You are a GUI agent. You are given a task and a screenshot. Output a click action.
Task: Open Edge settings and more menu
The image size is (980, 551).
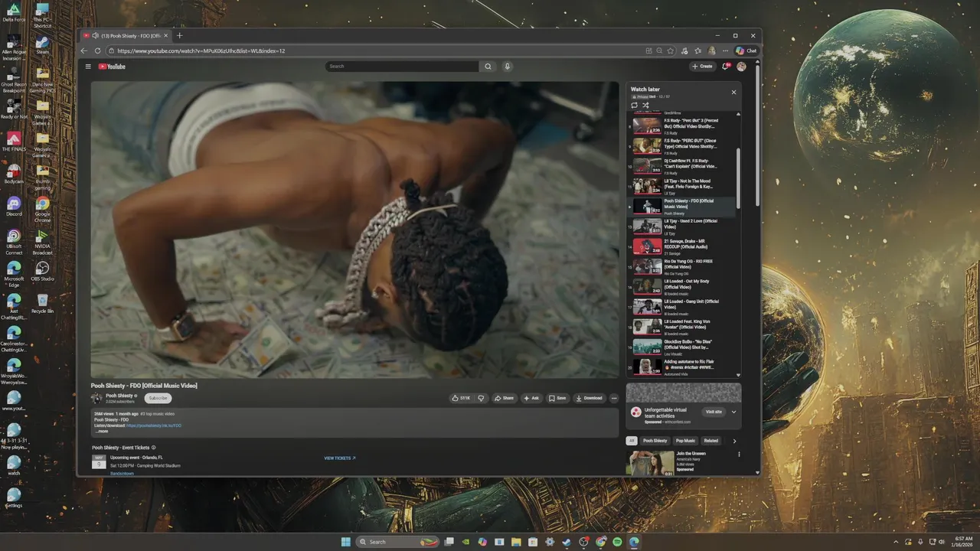click(x=725, y=51)
